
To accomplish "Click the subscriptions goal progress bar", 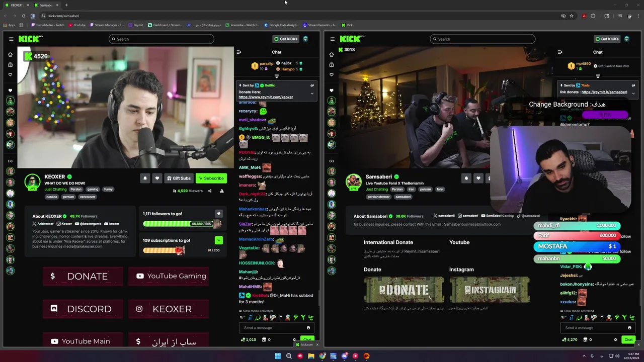I will [164, 250].
